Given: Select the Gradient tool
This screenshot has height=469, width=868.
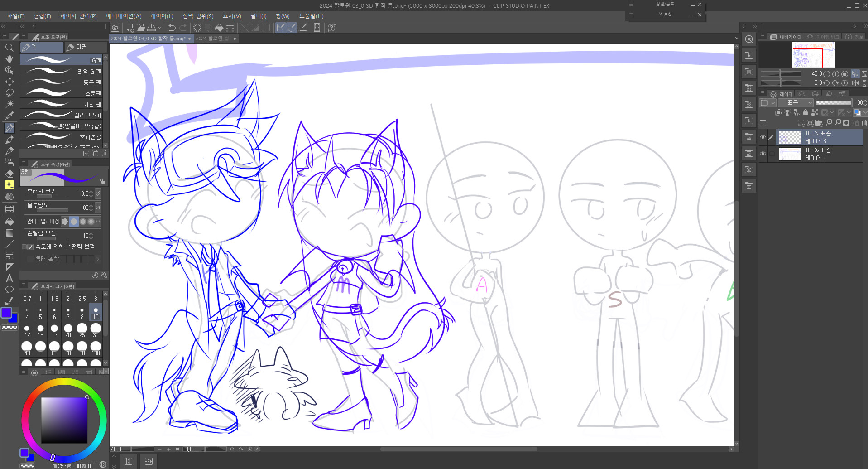Looking at the screenshot, I should point(9,233).
